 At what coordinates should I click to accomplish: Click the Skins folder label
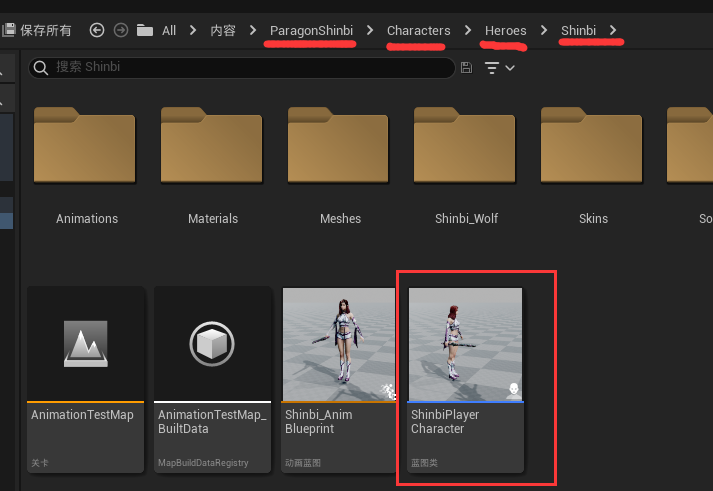[593, 219]
